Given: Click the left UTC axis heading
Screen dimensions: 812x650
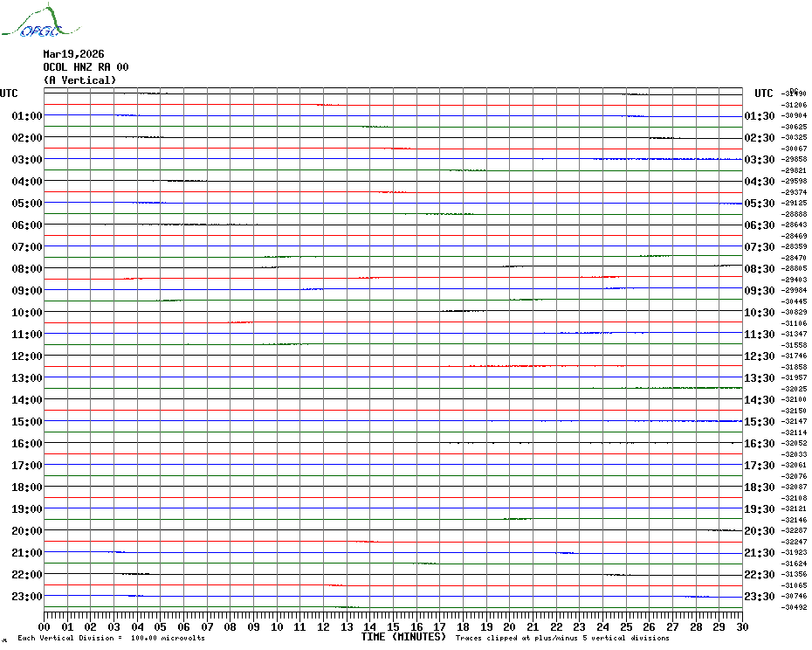Looking at the screenshot, I should 9,93.
